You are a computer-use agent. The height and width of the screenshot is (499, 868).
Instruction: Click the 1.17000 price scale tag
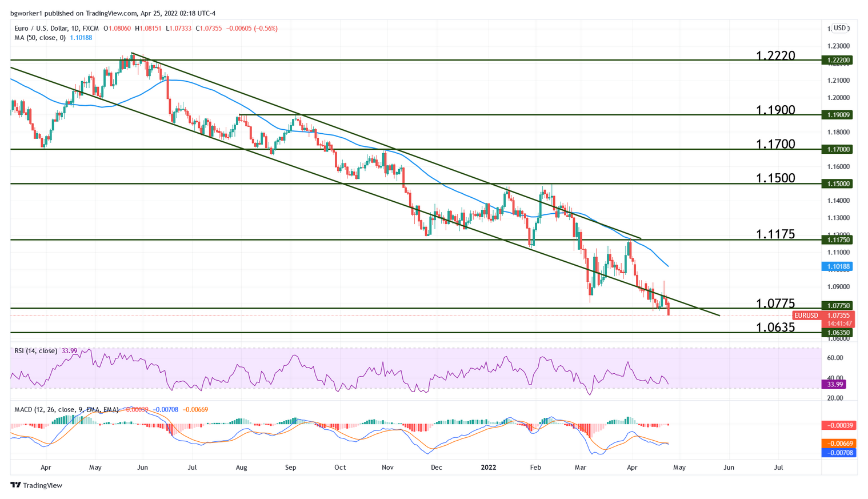click(838, 149)
